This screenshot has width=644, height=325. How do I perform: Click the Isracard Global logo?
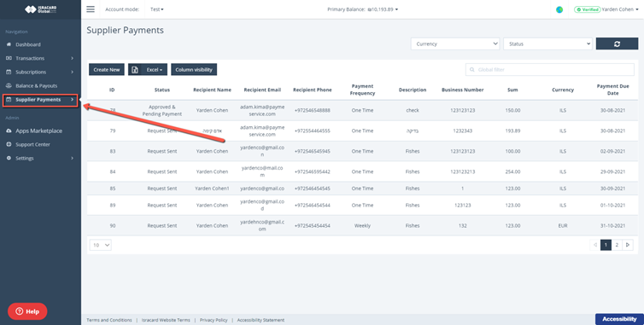40,9
